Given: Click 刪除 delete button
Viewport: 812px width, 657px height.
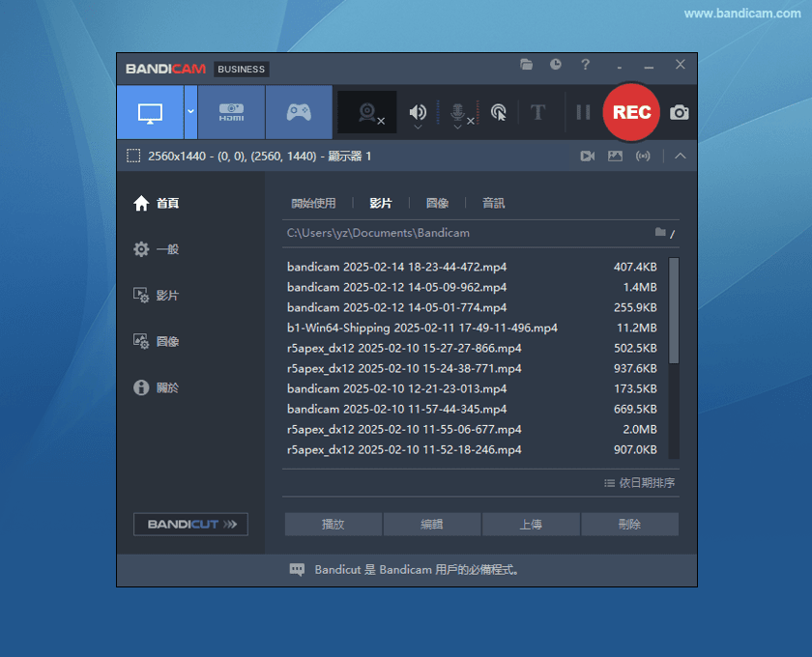Looking at the screenshot, I should pyautogui.click(x=629, y=524).
